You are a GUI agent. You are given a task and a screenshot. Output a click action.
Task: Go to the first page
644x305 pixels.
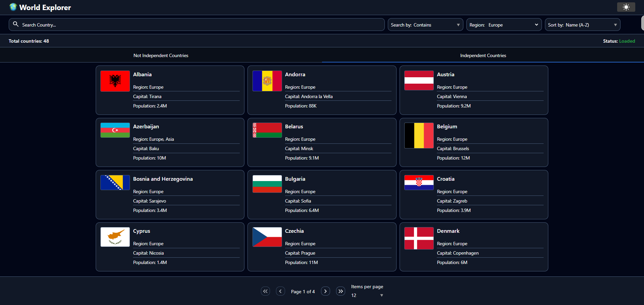265,291
